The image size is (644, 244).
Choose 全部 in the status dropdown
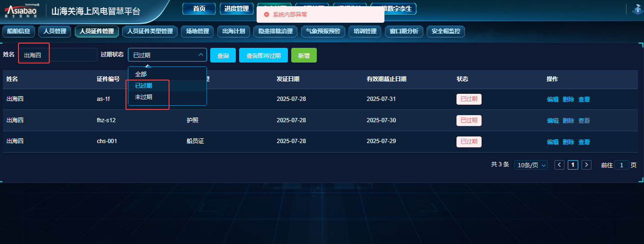[x=167, y=74]
